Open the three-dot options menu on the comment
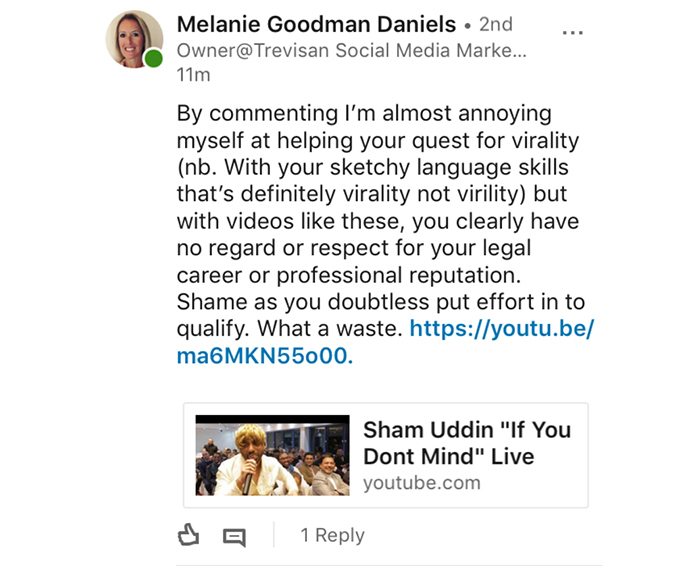The height and width of the screenshot is (566, 700). coord(573,33)
